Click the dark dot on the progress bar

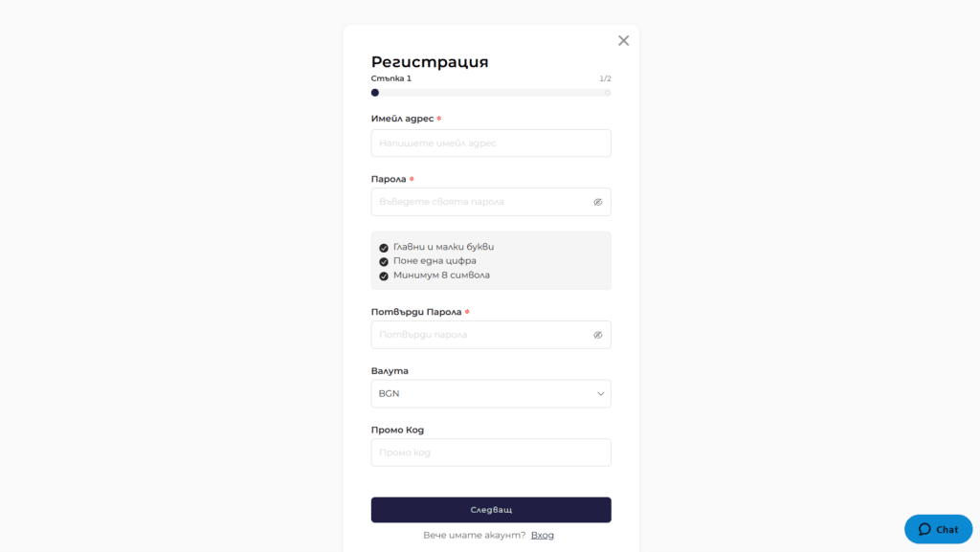pyautogui.click(x=375, y=93)
